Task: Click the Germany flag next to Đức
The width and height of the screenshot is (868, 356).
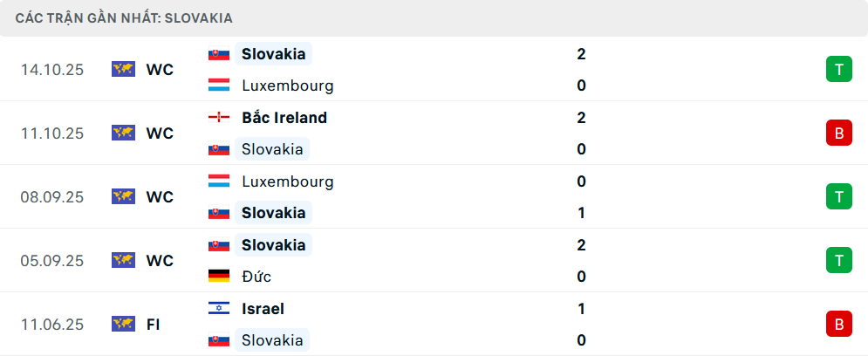Action: [x=219, y=277]
